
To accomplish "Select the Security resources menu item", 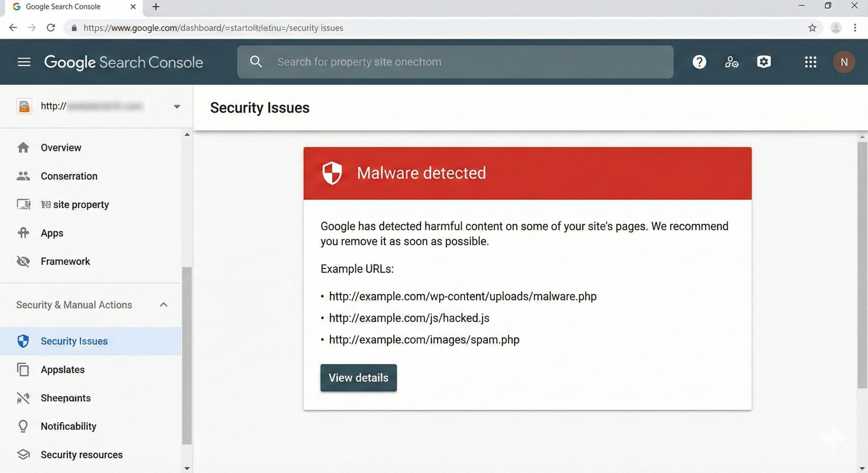I will (81, 454).
